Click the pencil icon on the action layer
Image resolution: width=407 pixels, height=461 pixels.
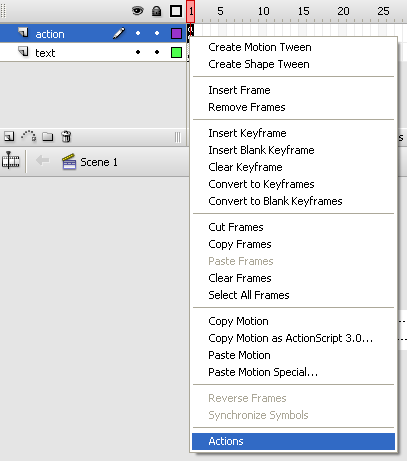point(119,33)
